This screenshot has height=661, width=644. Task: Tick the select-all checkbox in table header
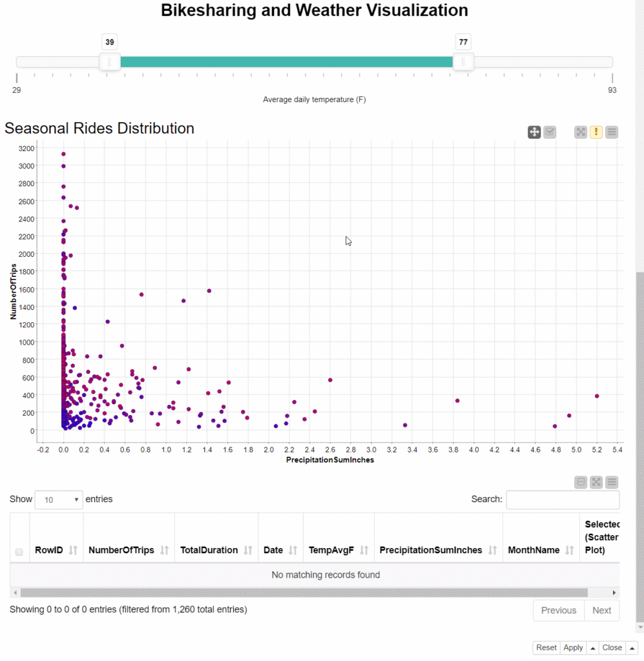coord(19,552)
